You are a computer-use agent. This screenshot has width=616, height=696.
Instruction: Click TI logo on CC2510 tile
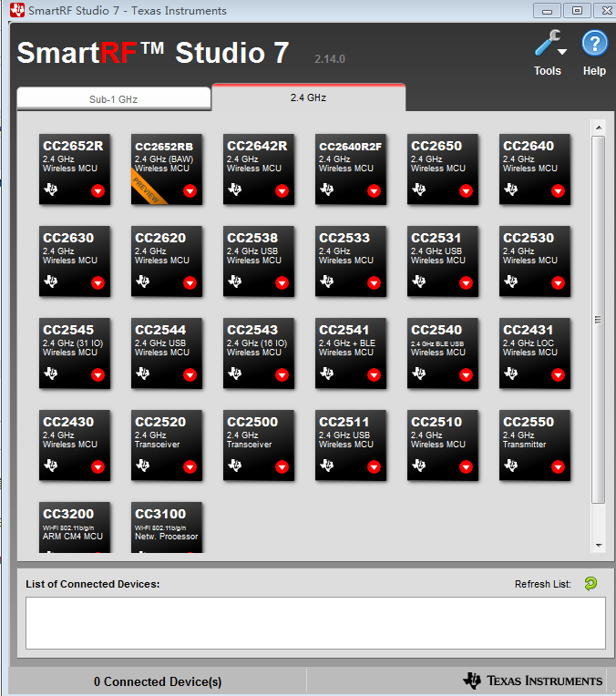419,466
